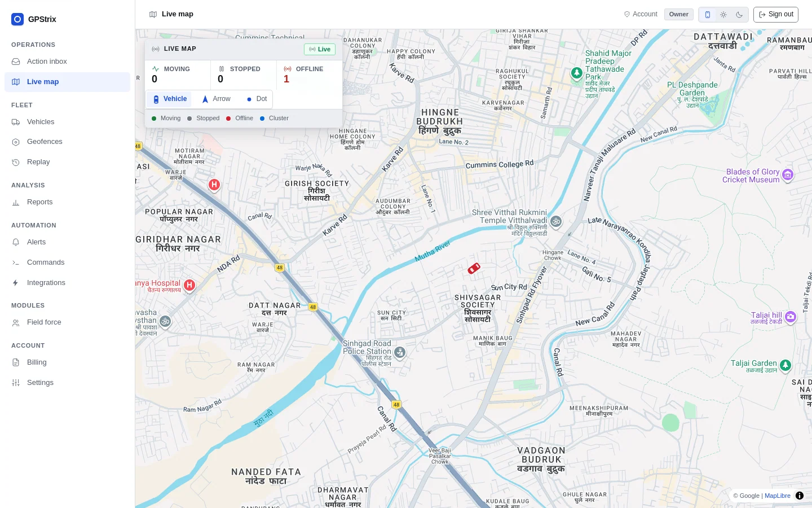This screenshot has height=508, width=812.
Task: Open Alerts page
Action: [x=67, y=242]
